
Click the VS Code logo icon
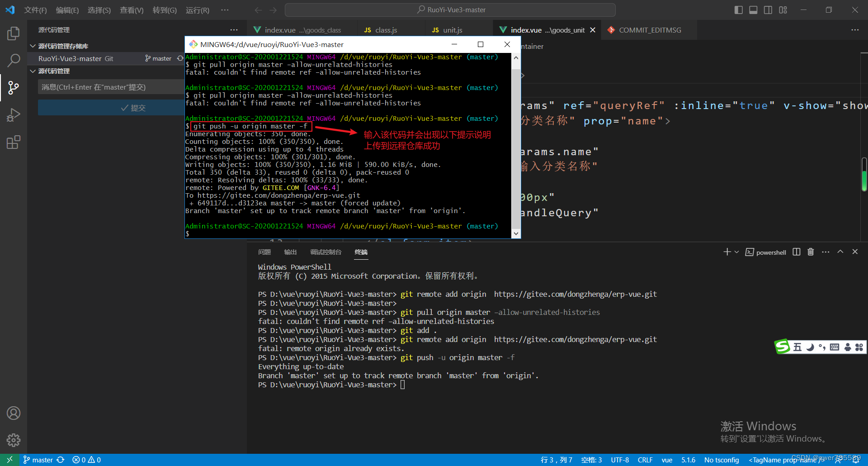tap(10, 10)
